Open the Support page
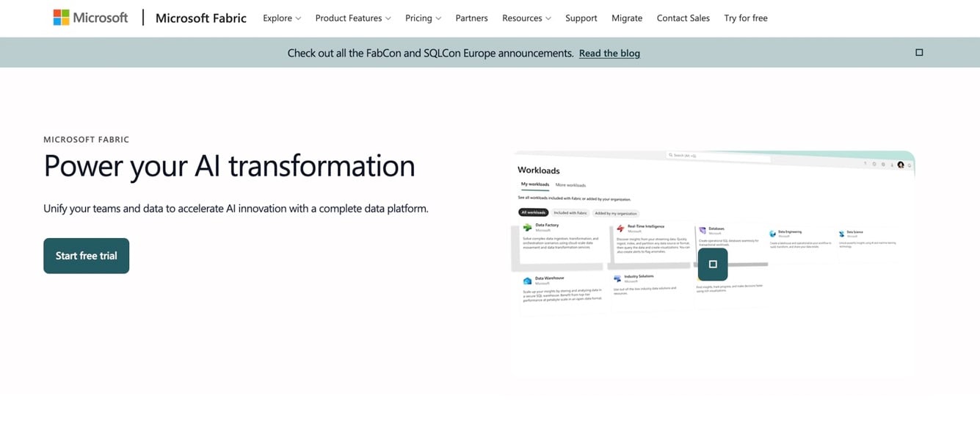 [581, 18]
